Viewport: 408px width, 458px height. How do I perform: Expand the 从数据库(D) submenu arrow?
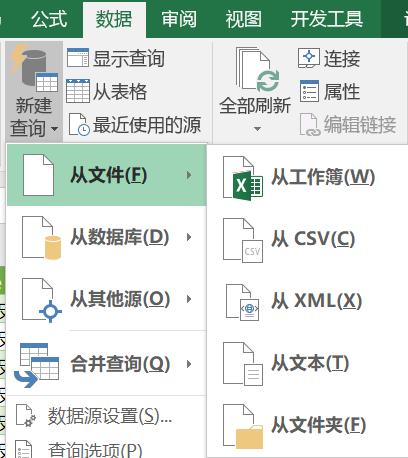coord(189,237)
